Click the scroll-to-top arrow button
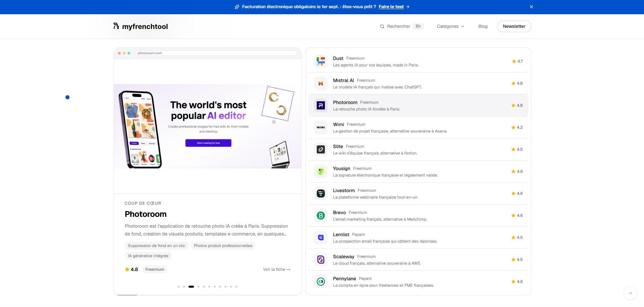 (x=630, y=293)
